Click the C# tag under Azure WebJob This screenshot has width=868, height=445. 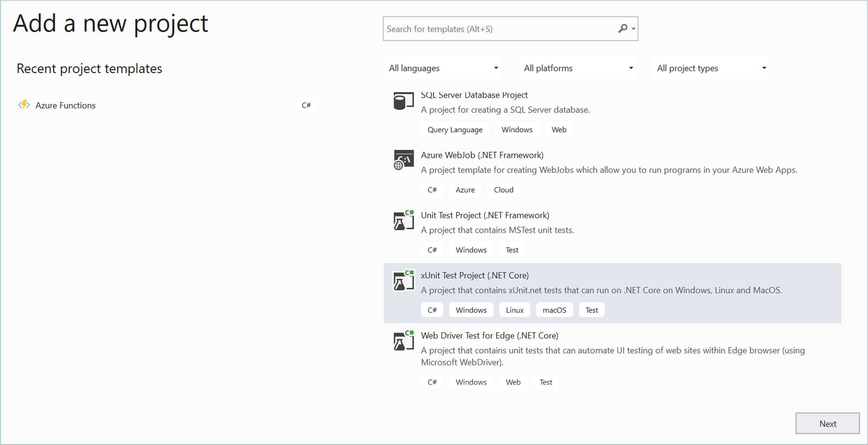tap(432, 190)
